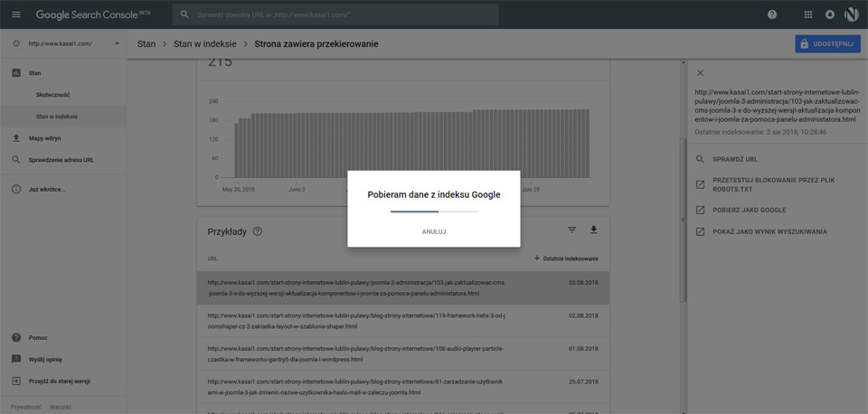Click the loading progress bar in dialog
The width and height of the screenshot is (868, 414).
click(x=434, y=212)
